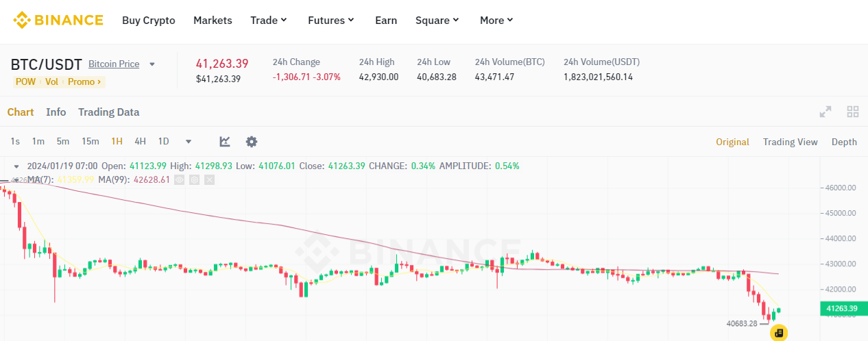Open pair selector arrow next to Bitcoin Price
The height and width of the screenshot is (341, 868).
point(152,64)
